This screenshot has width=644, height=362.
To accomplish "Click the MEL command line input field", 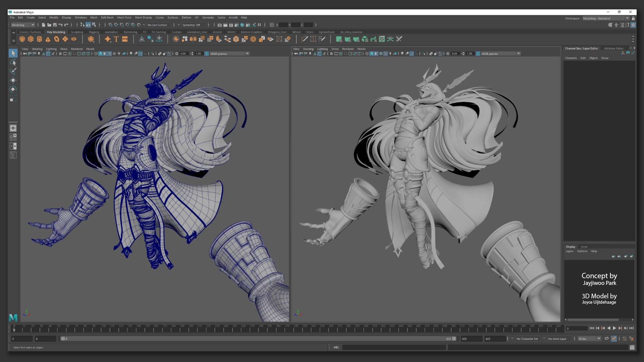I will pos(394,348).
